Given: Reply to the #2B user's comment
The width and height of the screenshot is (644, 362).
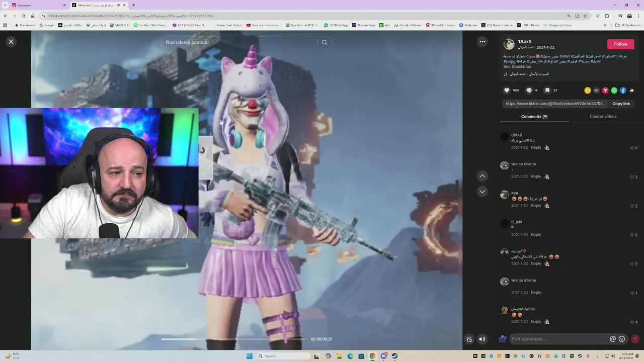Looking at the screenshot, I should point(536,206).
